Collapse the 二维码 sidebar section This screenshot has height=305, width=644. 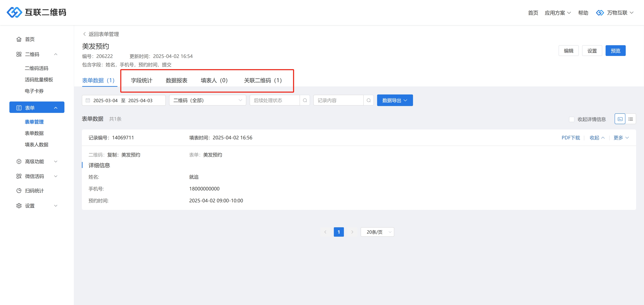(56, 54)
